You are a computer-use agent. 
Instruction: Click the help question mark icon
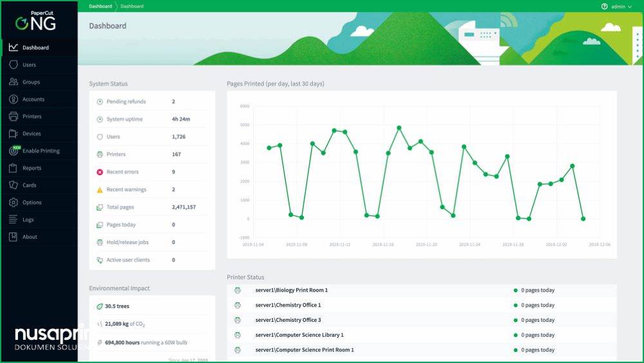coord(604,6)
